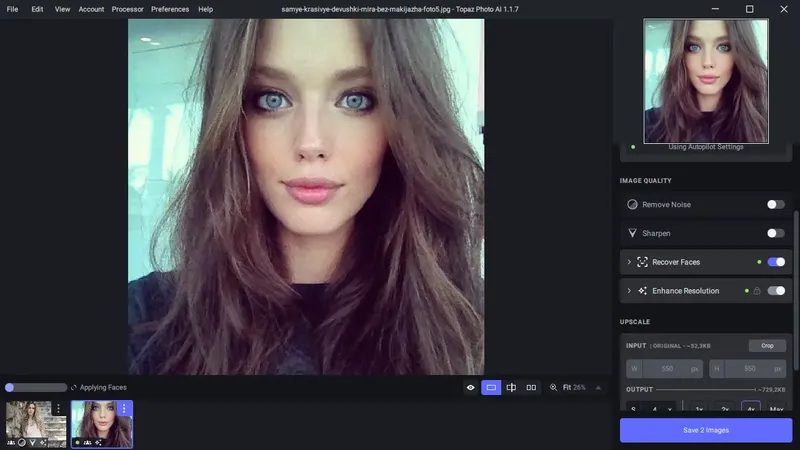The height and width of the screenshot is (450, 800).
Task: Click the right panel vertical scrollbar
Action: click(x=796, y=291)
